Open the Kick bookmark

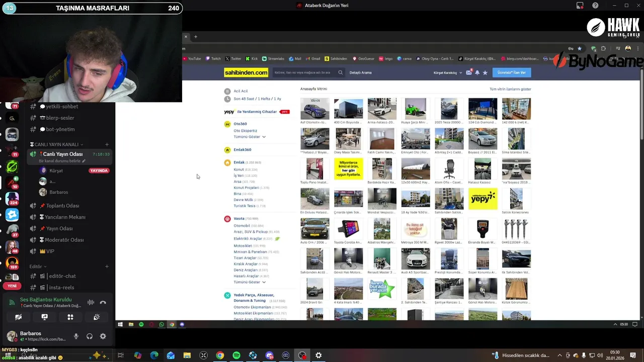click(x=252, y=58)
